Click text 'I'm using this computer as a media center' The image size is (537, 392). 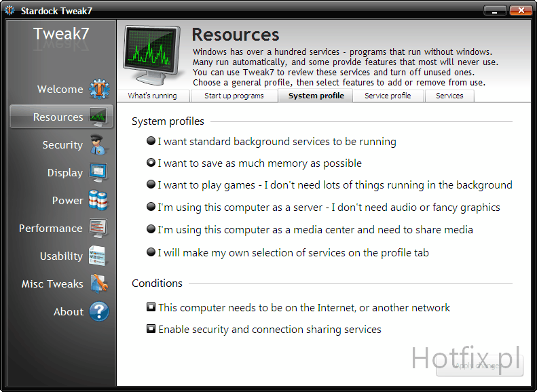pyautogui.click(x=257, y=230)
